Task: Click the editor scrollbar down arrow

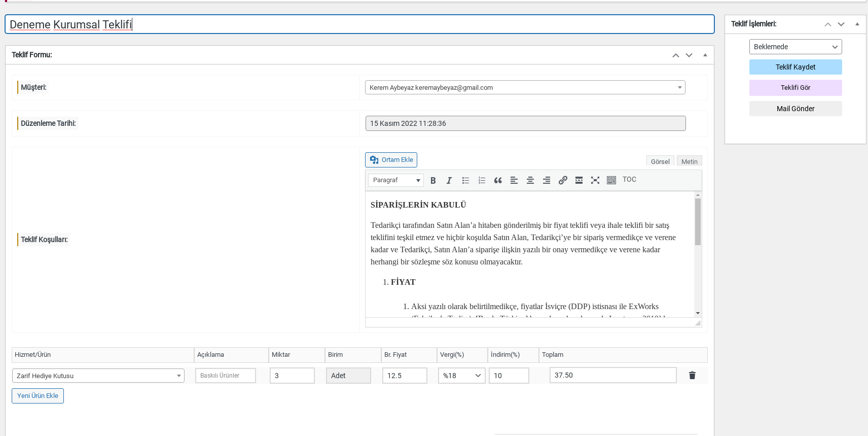Action: pos(698,313)
